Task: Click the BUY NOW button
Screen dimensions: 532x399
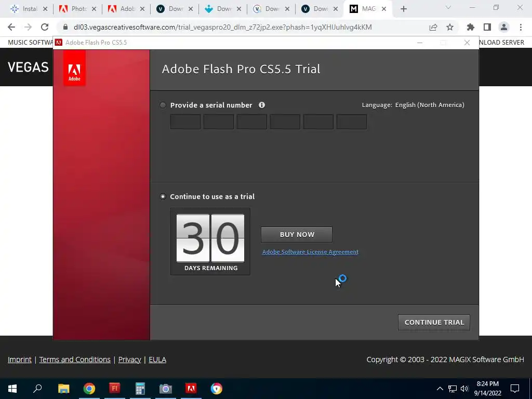Action: coord(297,234)
